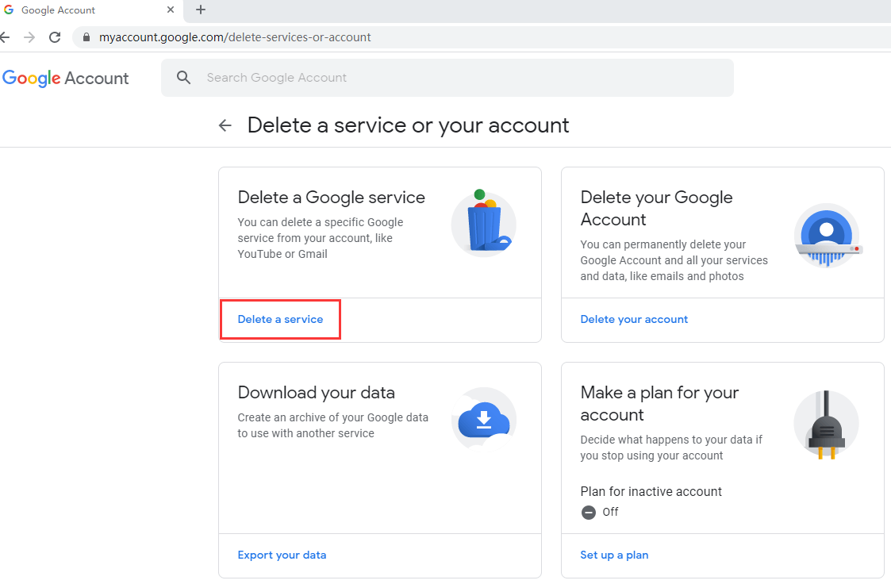Screen dimensions: 891x588
Task: Open a new browser tab
Action: tap(200, 10)
